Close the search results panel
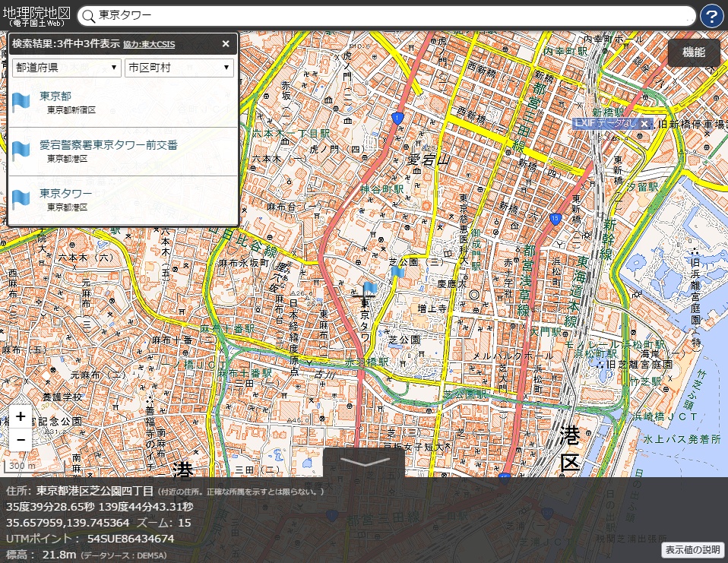Viewport: 728px width, 563px height. click(226, 44)
